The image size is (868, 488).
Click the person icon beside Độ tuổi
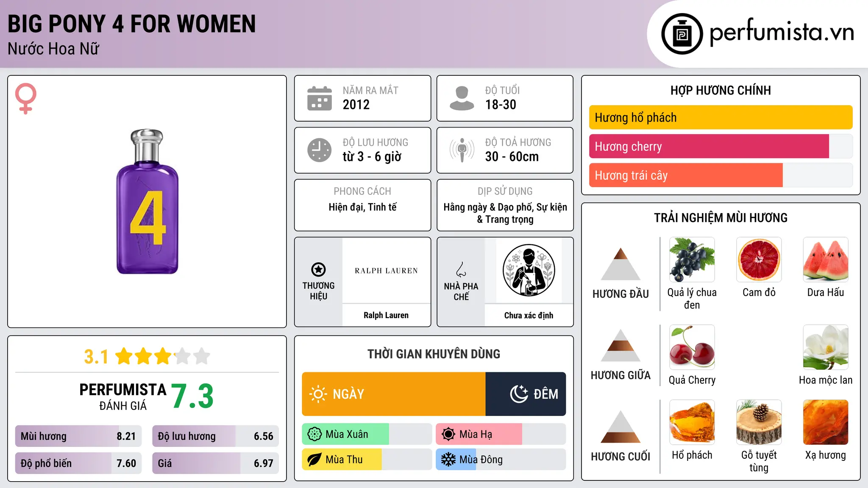[x=462, y=98]
